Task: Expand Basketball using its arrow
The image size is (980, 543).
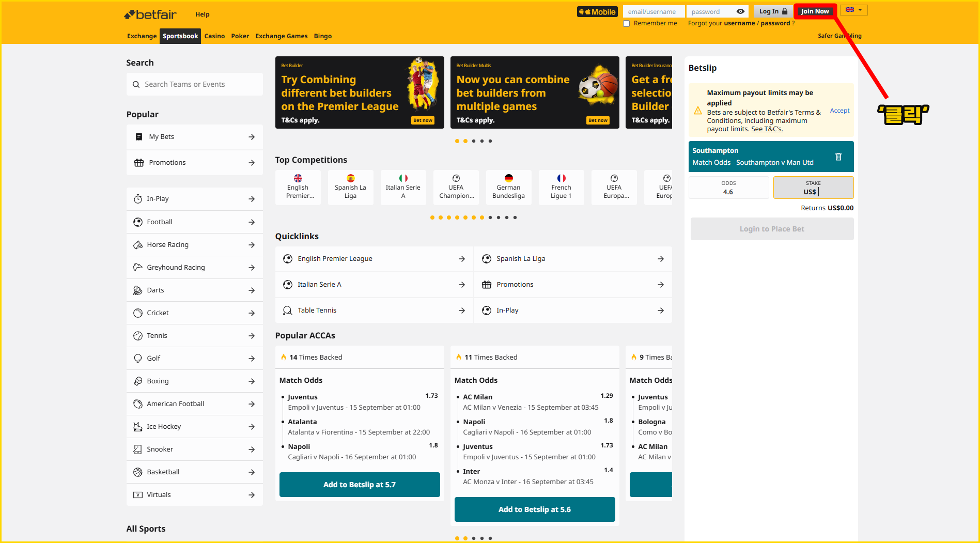Action: tap(252, 472)
